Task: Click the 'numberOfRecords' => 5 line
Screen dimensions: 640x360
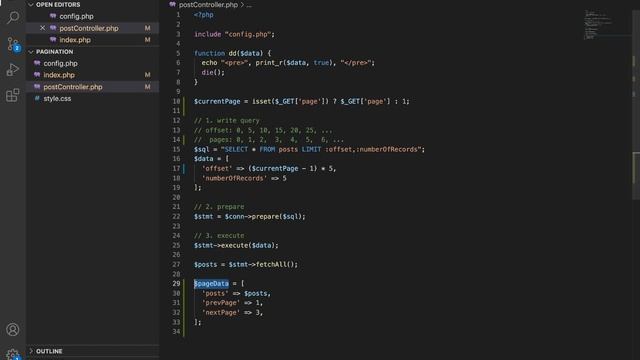Action: click(244, 178)
